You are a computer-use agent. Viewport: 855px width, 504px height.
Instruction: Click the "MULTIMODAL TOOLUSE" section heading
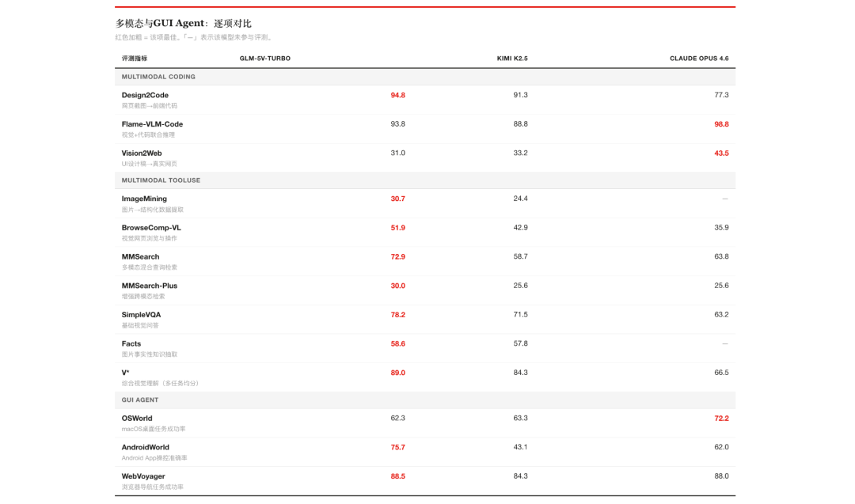(161, 180)
